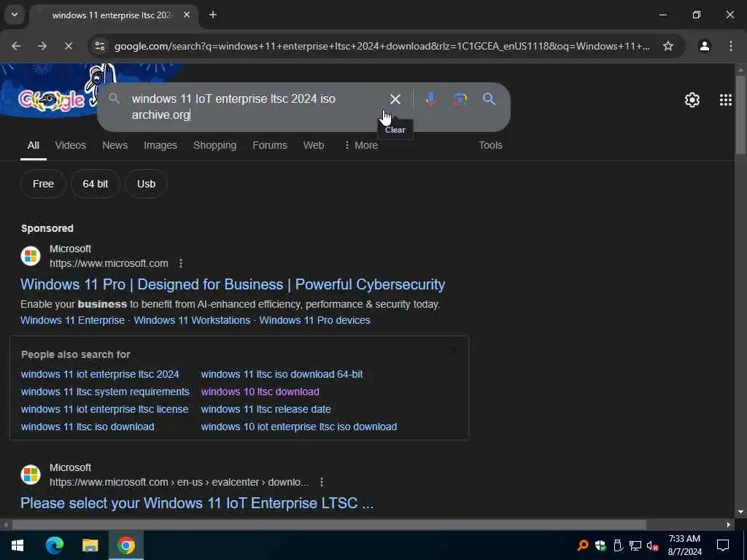Switch to Shopping results
747x560 pixels.
pos(214,145)
